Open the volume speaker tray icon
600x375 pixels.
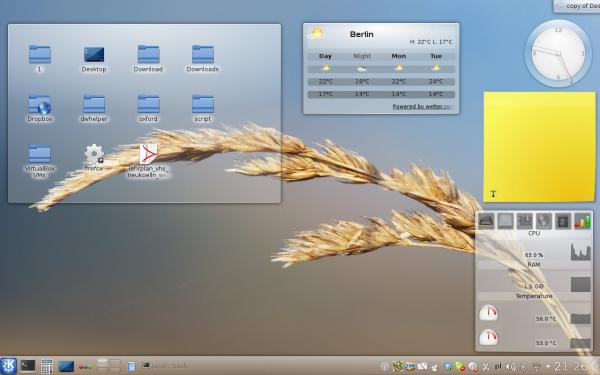510,367
